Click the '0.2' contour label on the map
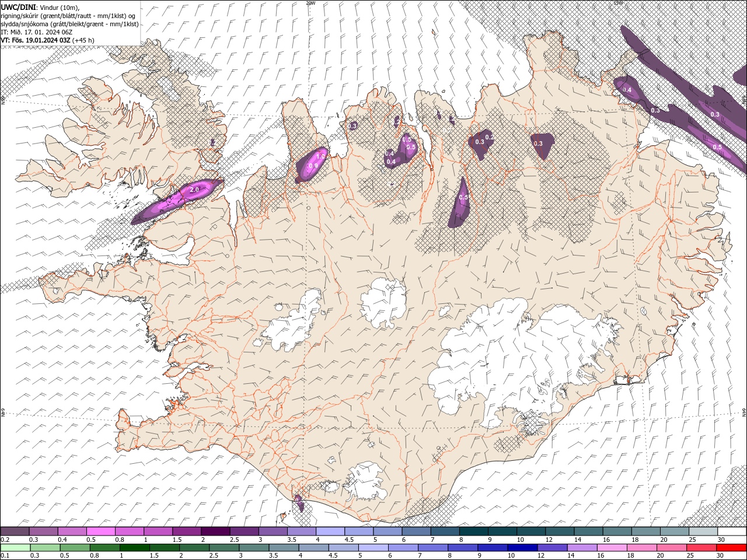Image resolution: width=747 pixels, height=560 pixels. [x=489, y=137]
